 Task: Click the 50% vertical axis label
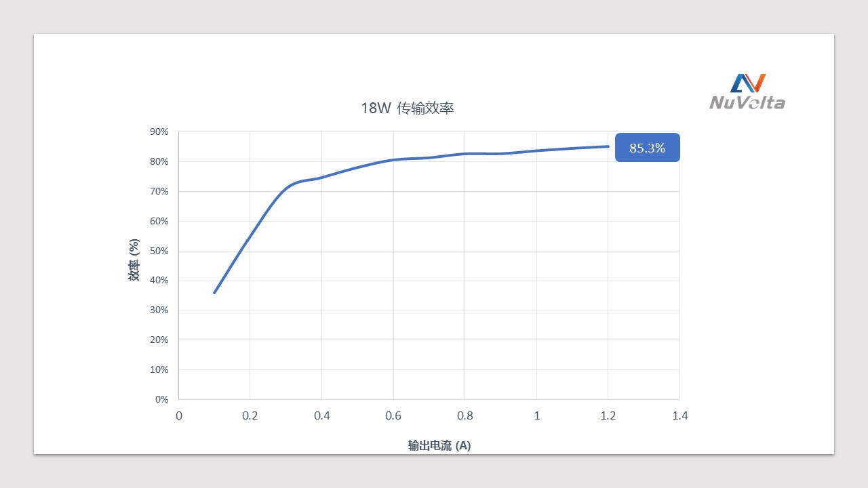click(159, 251)
